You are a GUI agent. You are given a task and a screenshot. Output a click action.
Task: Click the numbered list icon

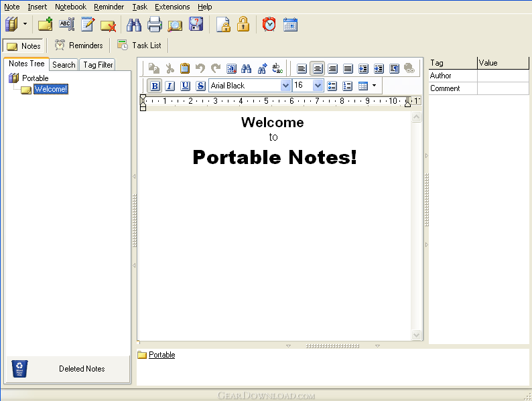pyautogui.click(x=348, y=86)
